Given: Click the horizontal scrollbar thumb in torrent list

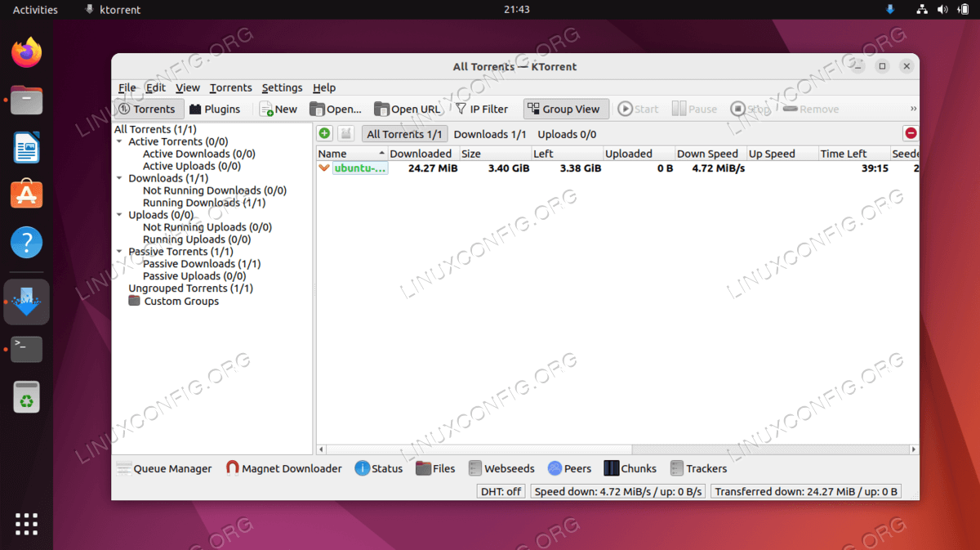Looking at the screenshot, I should pos(479,449).
